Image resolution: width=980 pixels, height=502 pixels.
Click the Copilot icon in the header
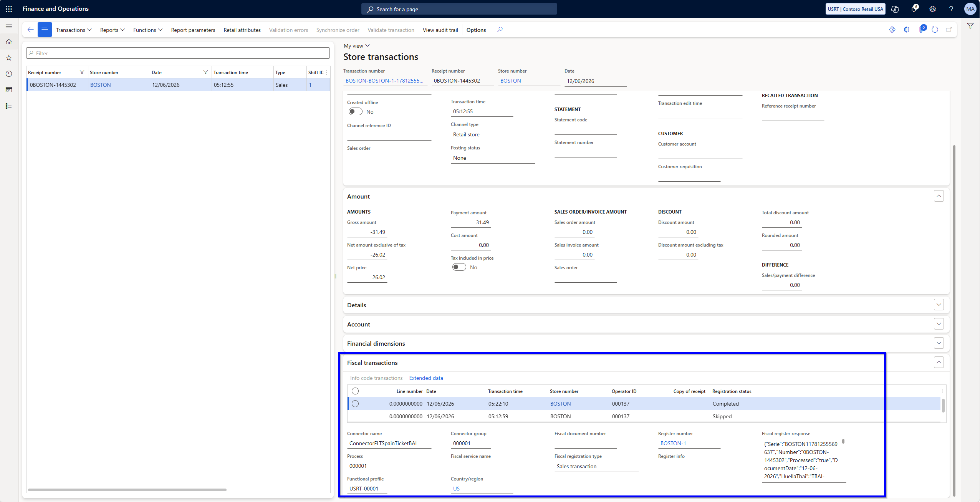pos(895,9)
